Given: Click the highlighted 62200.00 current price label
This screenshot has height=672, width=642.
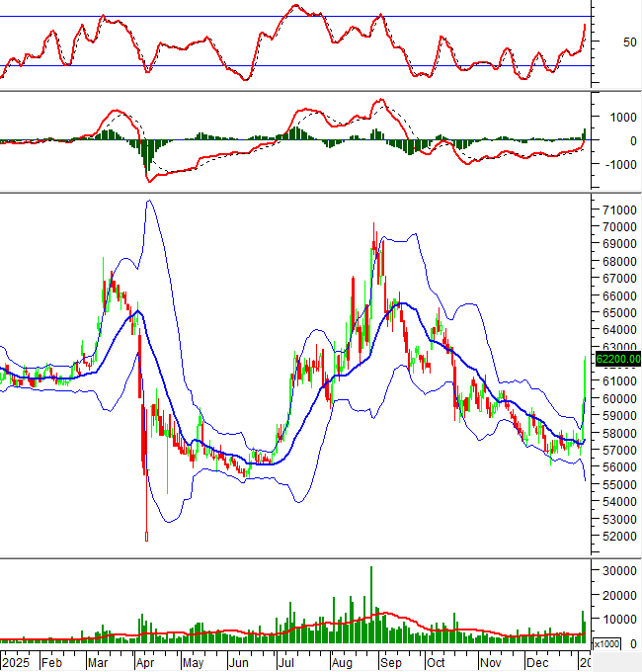Looking at the screenshot, I should point(619,360).
